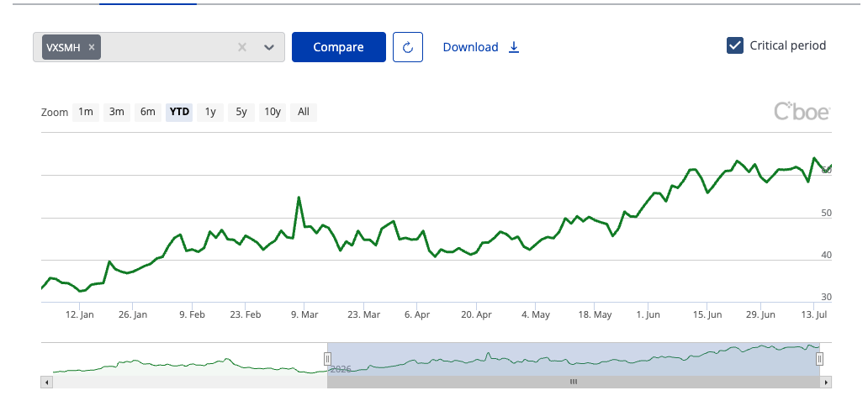The width and height of the screenshot is (868, 401).
Task: Click the download arrow icon
Action: [x=514, y=47]
